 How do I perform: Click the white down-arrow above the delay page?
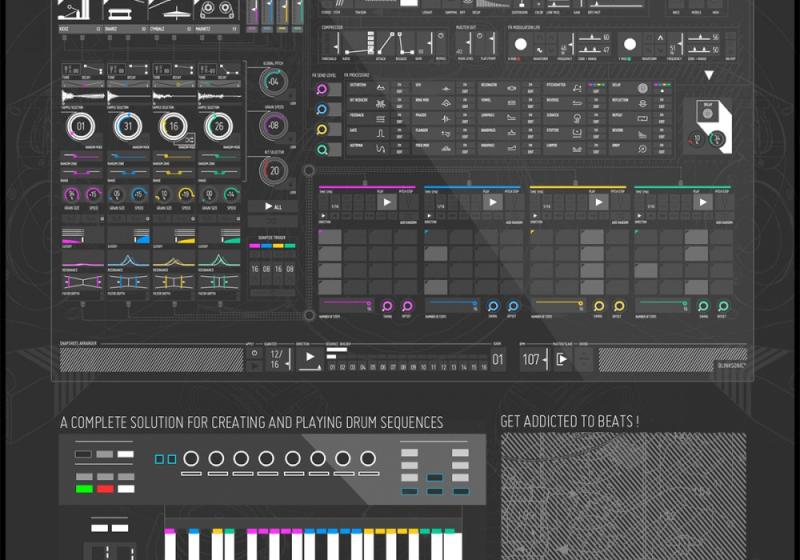tap(709, 75)
